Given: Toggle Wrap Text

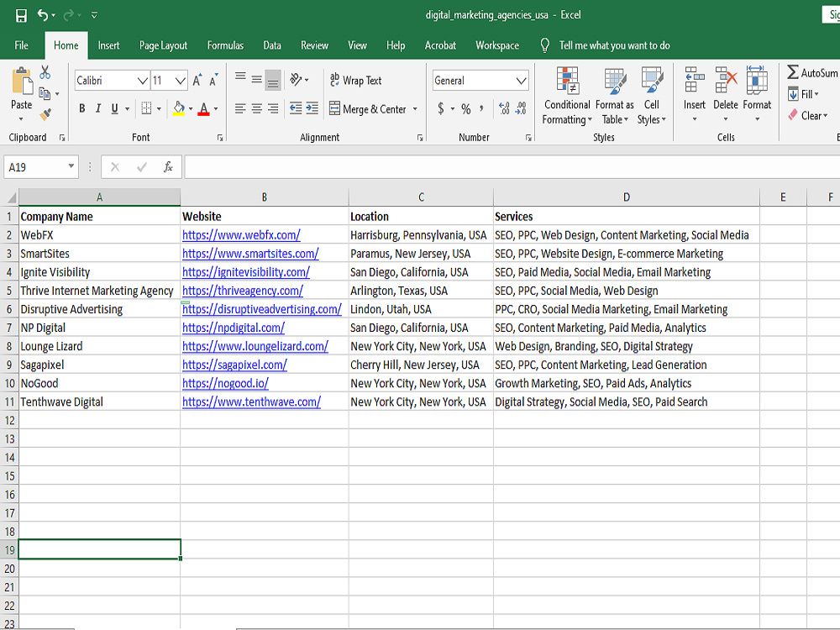Looking at the screenshot, I should point(355,81).
